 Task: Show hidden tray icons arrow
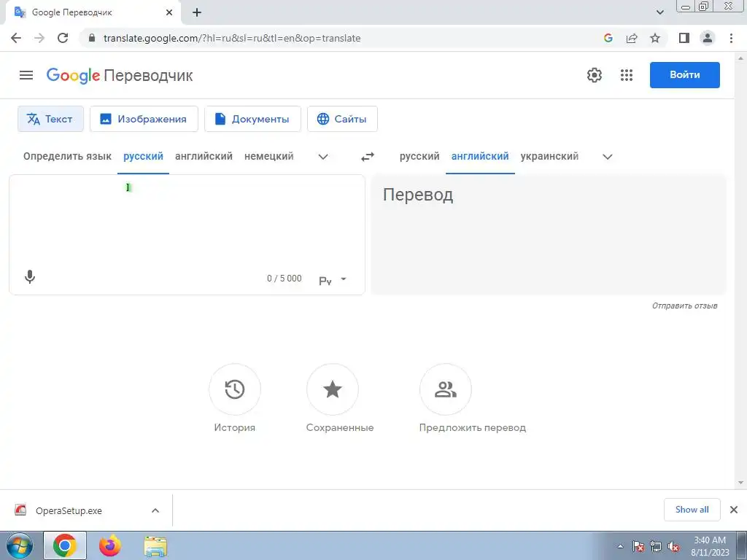coord(620,547)
